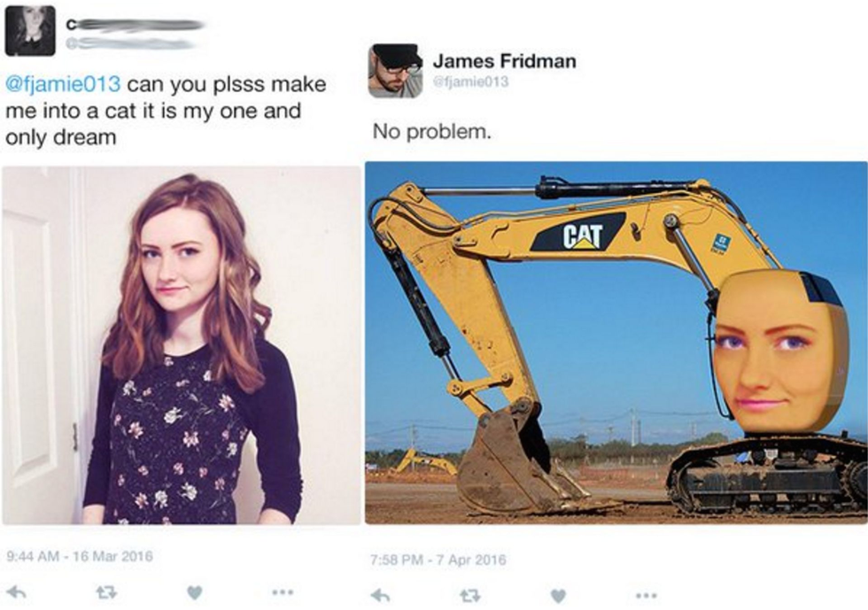Open more options on James Fridman's tweet

(x=646, y=596)
